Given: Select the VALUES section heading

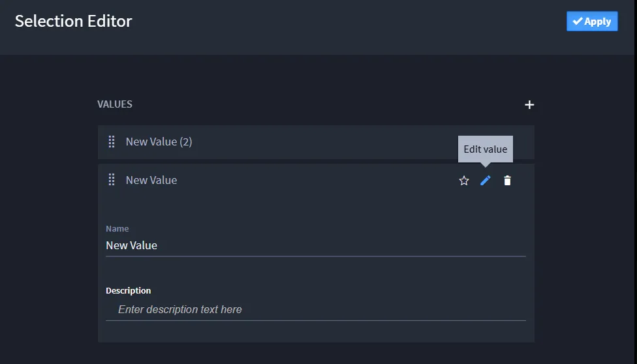Looking at the screenshot, I should click(115, 104).
